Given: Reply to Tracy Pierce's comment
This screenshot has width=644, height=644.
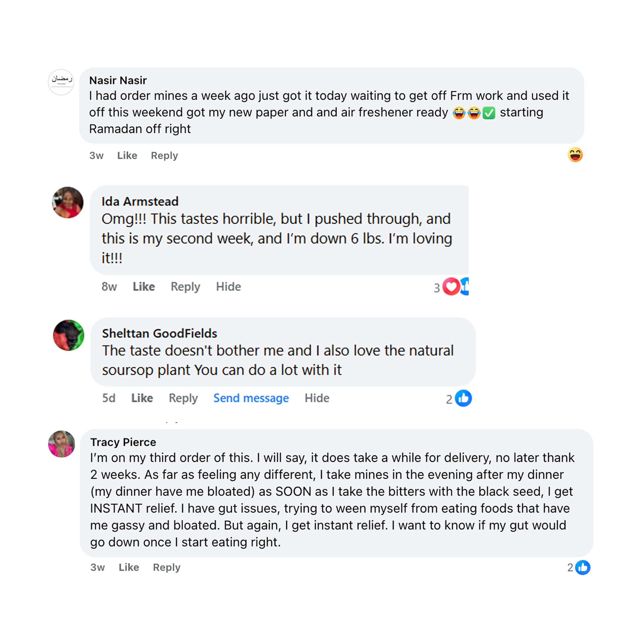Looking at the screenshot, I should (x=166, y=567).
